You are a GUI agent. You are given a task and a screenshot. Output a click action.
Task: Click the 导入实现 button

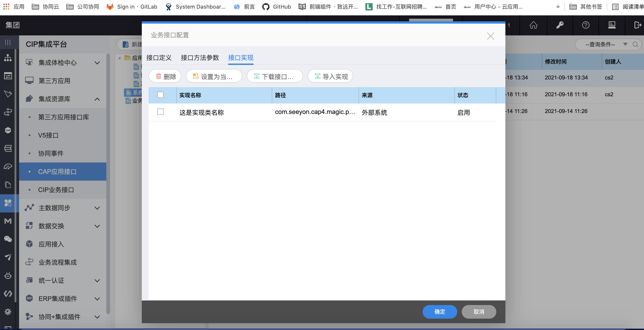point(330,76)
